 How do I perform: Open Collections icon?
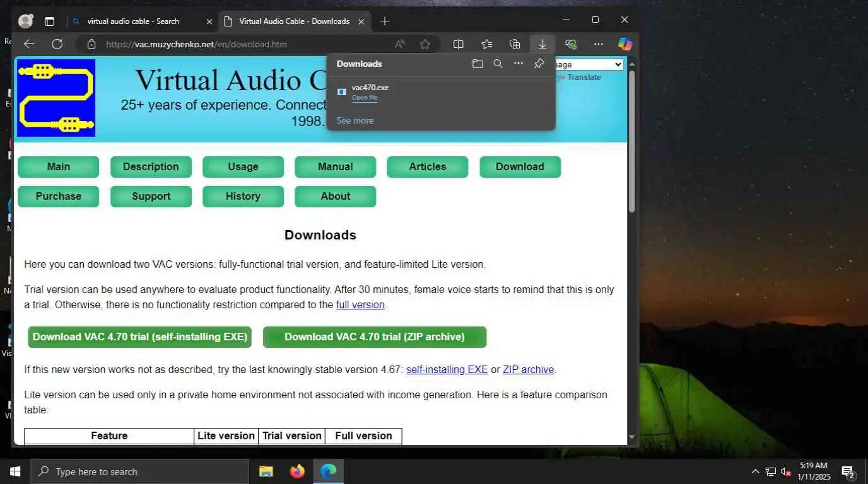pyautogui.click(x=515, y=44)
